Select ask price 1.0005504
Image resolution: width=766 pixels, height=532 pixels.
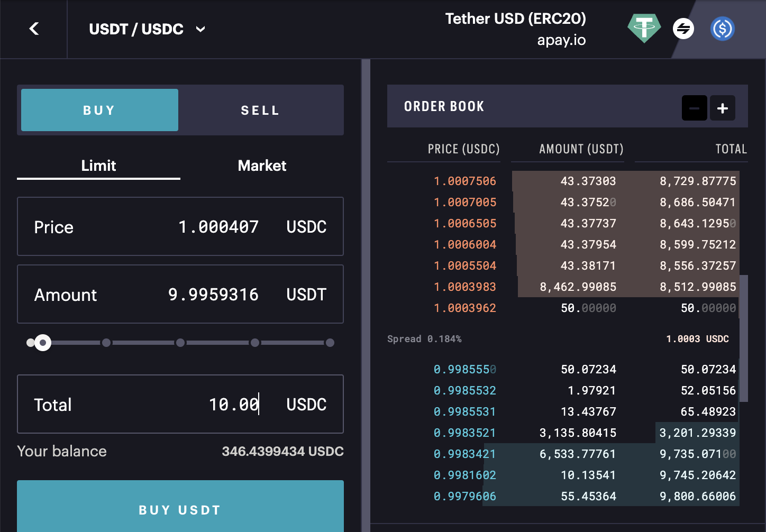[x=465, y=265]
